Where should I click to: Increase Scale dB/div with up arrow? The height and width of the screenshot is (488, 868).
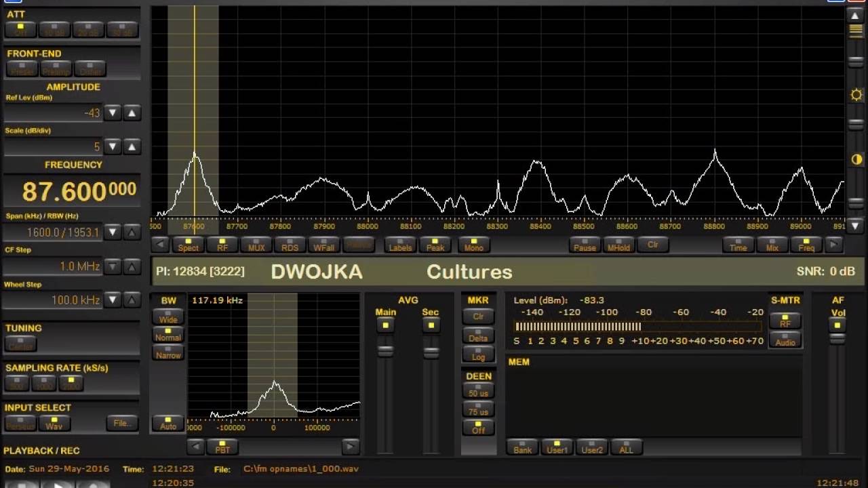click(132, 146)
